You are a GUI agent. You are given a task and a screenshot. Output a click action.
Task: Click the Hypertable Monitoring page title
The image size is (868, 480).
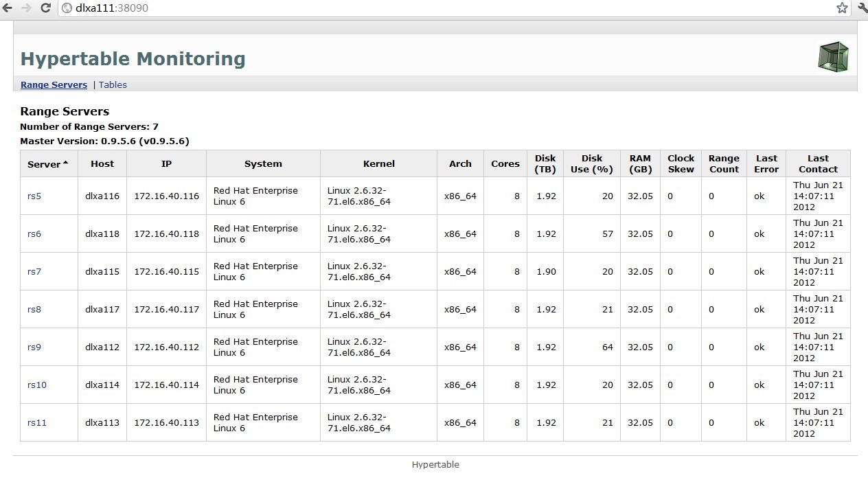coord(133,59)
